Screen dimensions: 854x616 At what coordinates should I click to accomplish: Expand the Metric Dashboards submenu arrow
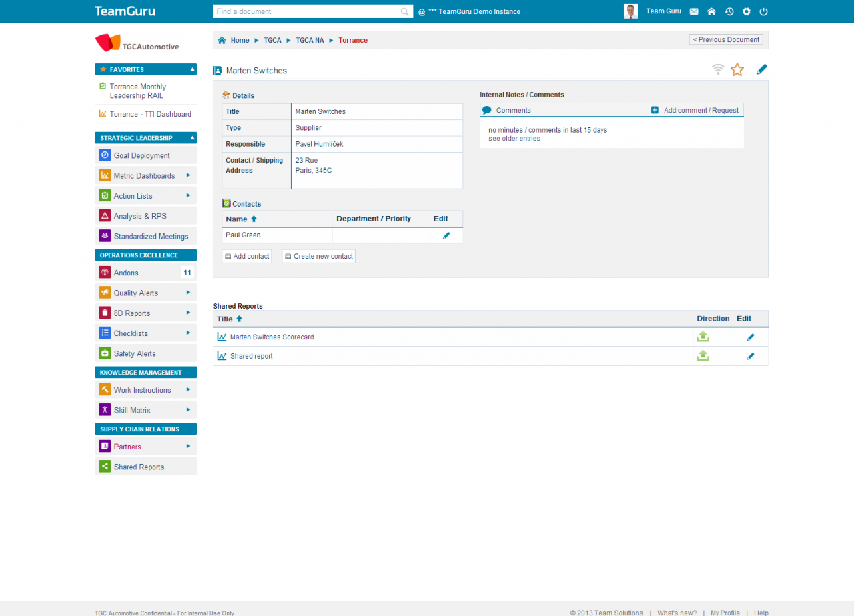pyautogui.click(x=188, y=175)
